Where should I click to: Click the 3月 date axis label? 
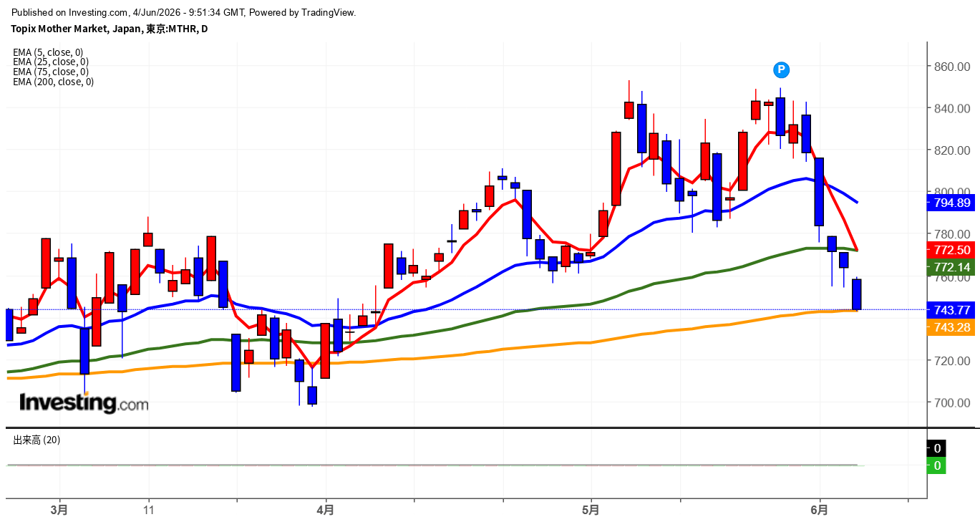59,511
